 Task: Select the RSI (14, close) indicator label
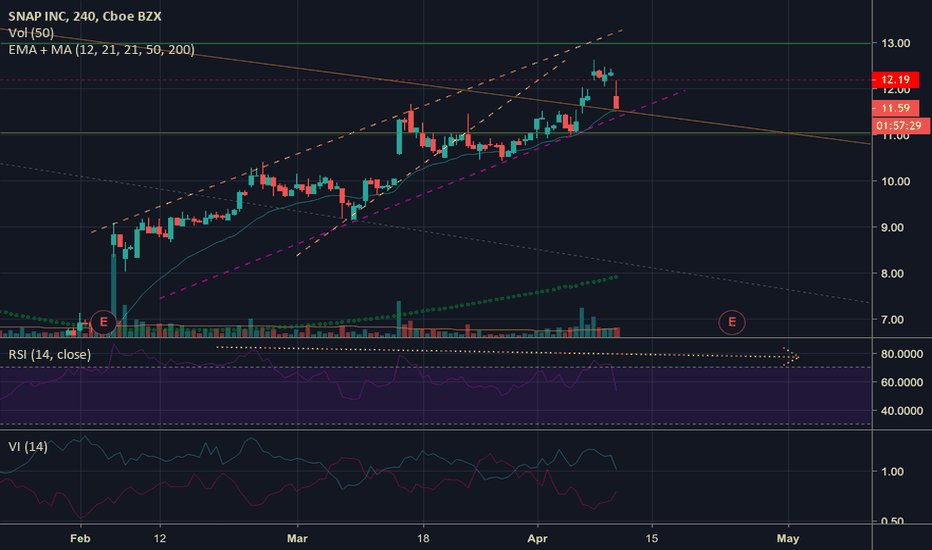pyautogui.click(x=50, y=354)
